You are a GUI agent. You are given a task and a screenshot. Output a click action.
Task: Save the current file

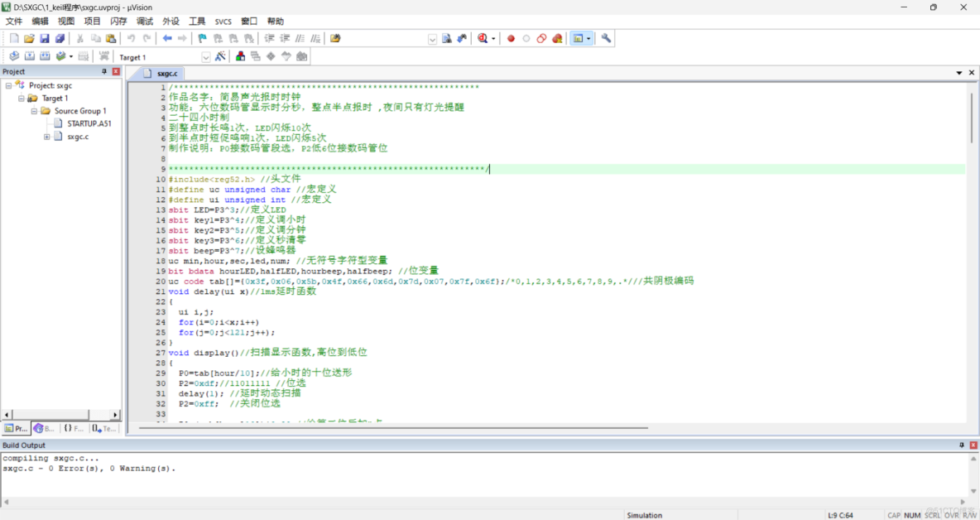[x=45, y=39]
